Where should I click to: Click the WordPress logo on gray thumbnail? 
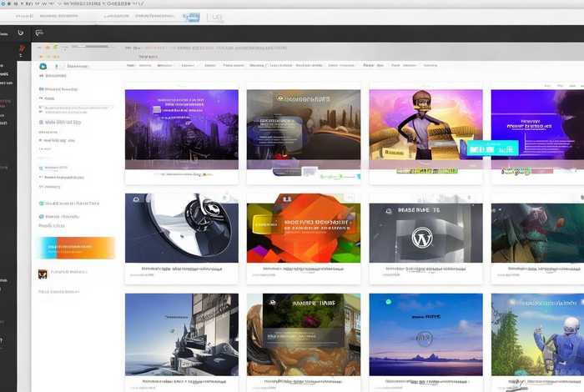coord(422,239)
